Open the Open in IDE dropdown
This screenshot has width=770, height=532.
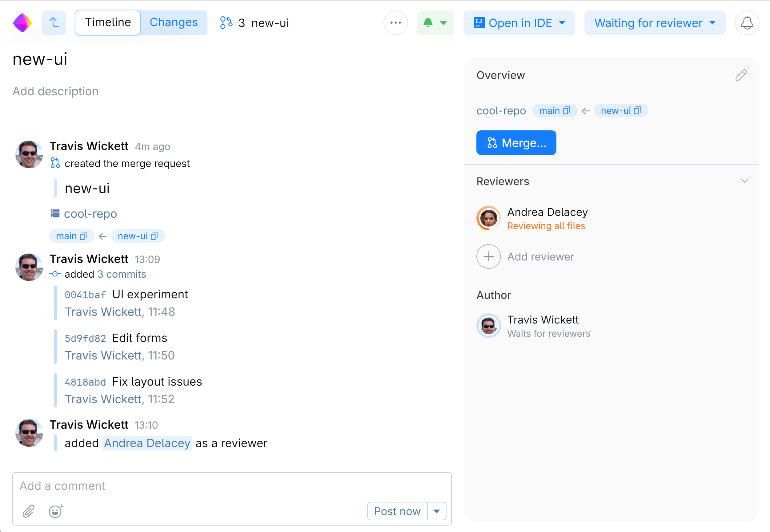[x=519, y=23]
